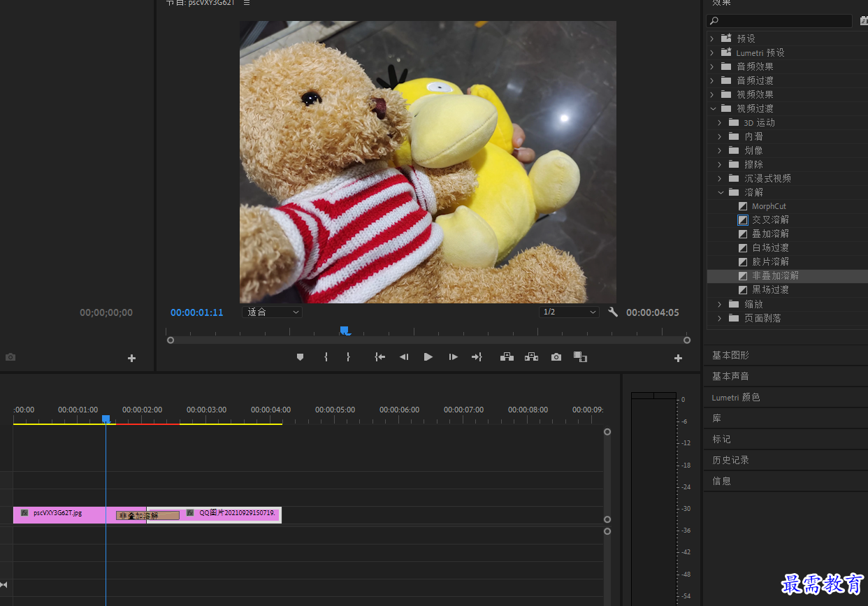Go to In point button
Viewport: 868px width, 606px height.
click(379, 357)
